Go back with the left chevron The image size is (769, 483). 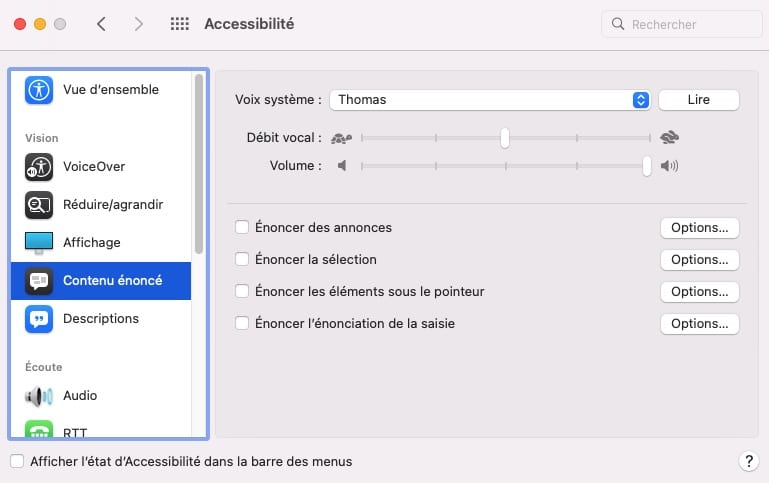click(x=102, y=24)
